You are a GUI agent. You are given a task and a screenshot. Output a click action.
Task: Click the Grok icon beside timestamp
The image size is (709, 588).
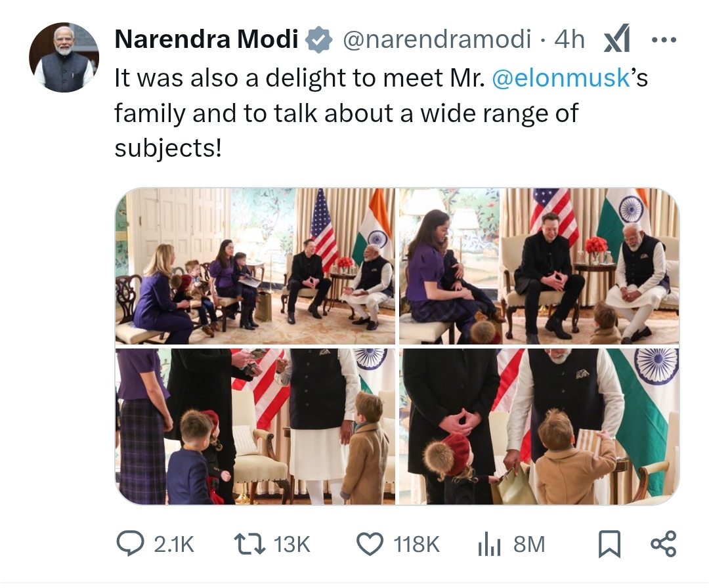pos(616,40)
